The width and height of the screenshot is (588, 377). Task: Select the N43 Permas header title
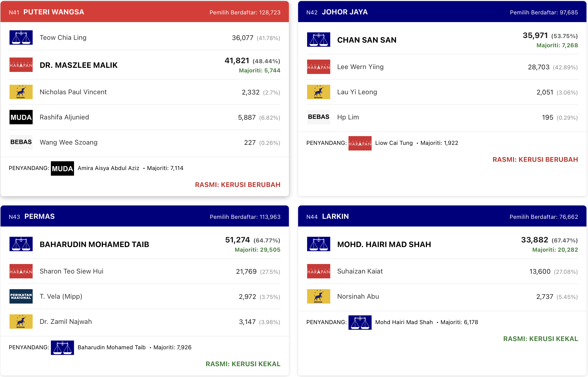pos(40,216)
